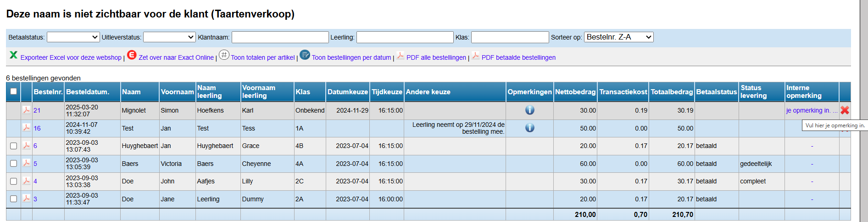Open order number 4 link
This screenshot has height=222, width=868.
(35, 181)
